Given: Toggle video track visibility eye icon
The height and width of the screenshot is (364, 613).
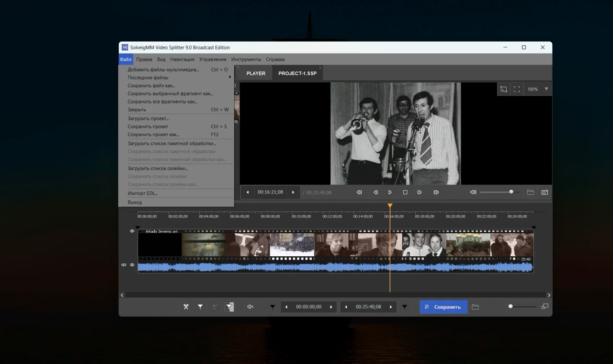Looking at the screenshot, I should [x=132, y=231].
